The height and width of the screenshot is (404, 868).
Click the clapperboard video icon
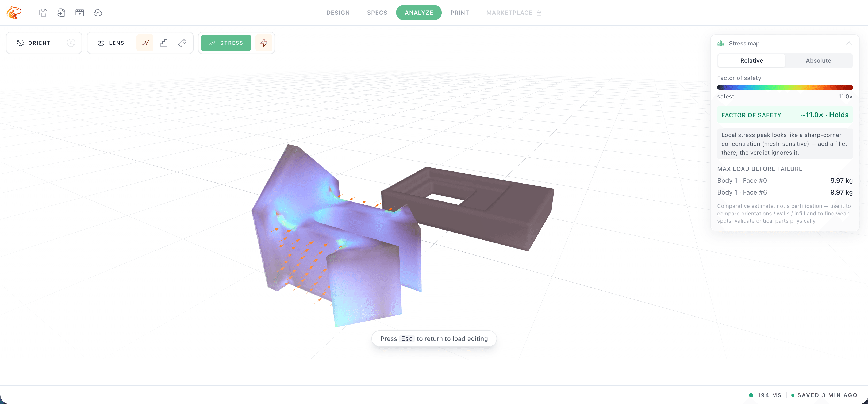point(79,13)
